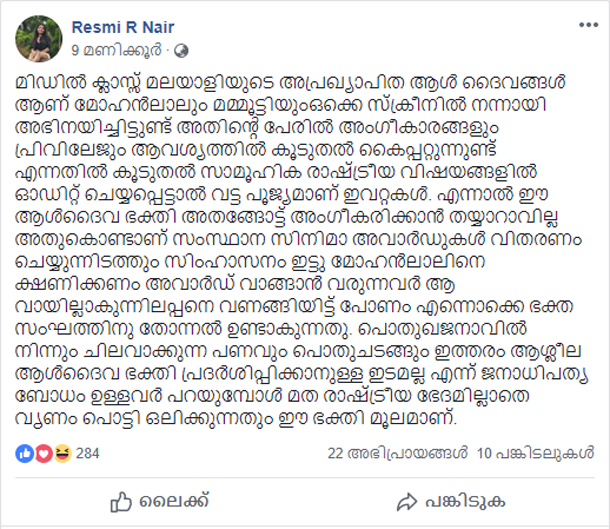View the 284 reactions count list

[88, 454]
